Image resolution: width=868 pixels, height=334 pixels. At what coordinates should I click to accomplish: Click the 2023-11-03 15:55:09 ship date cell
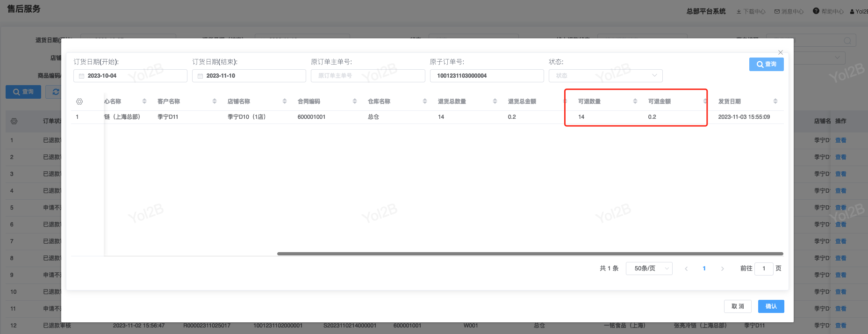pyautogui.click(x=744, y=117)
